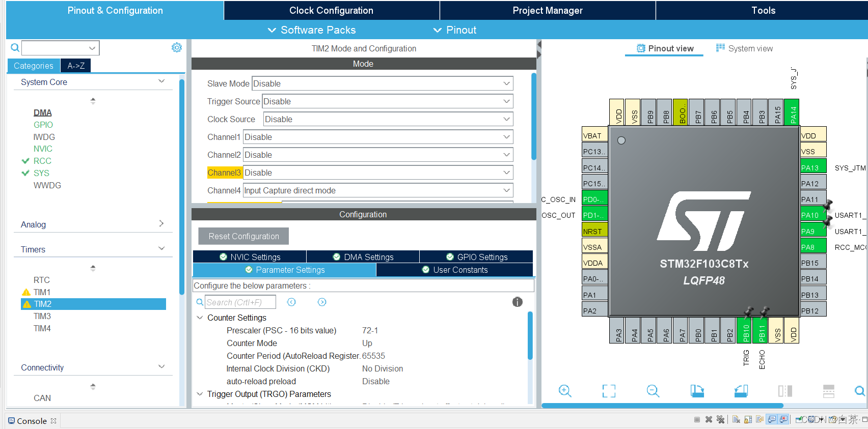Collapse the Timers category

(161, 248)
